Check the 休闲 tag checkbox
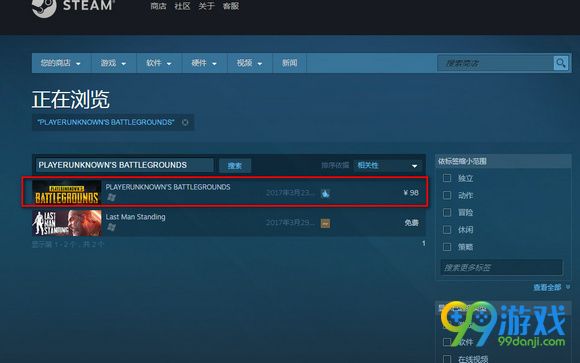The height and width of the screenshot is (363, 580). [x=447, y=229]
